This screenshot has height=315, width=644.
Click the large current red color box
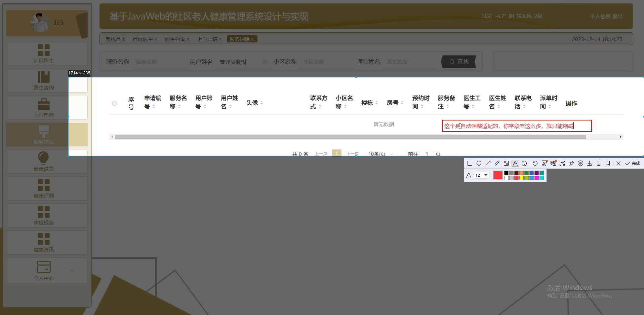(x=498, y=175)
